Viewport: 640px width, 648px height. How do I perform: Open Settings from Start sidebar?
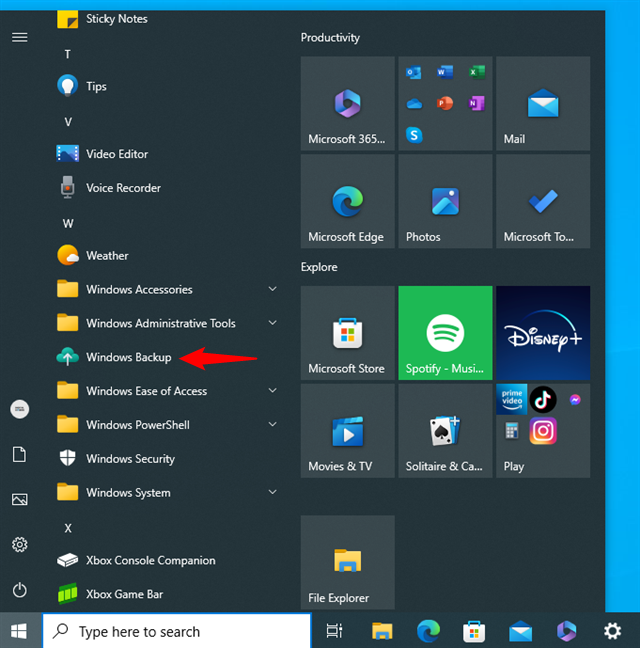point(19,545)
